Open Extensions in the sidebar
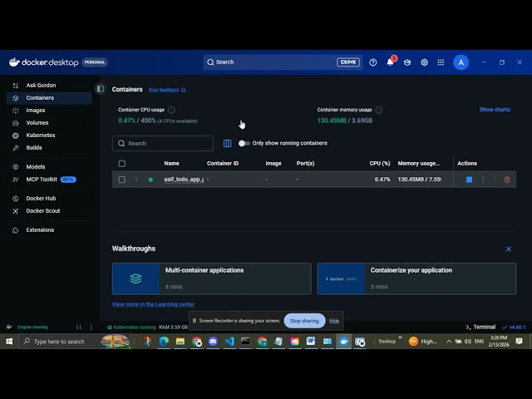The height and width of the screenshot is (399, 532). 40,229
